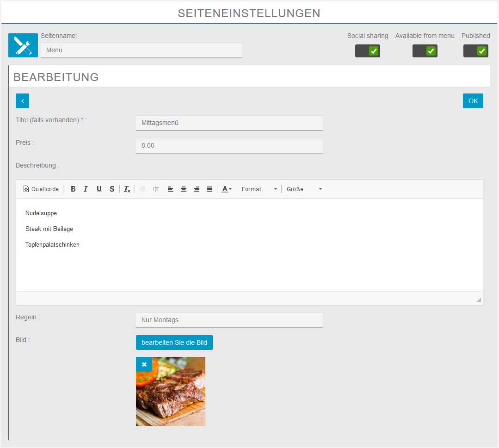Click the resize handle of the editor
Viewport: 499px width, 448px height.
479,300
